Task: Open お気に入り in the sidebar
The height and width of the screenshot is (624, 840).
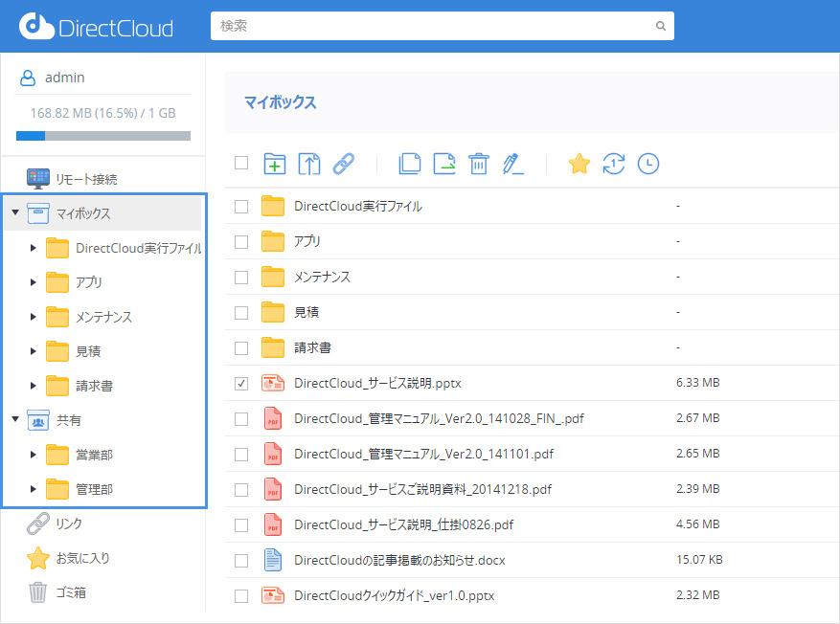Action: [x=83, y=558]
